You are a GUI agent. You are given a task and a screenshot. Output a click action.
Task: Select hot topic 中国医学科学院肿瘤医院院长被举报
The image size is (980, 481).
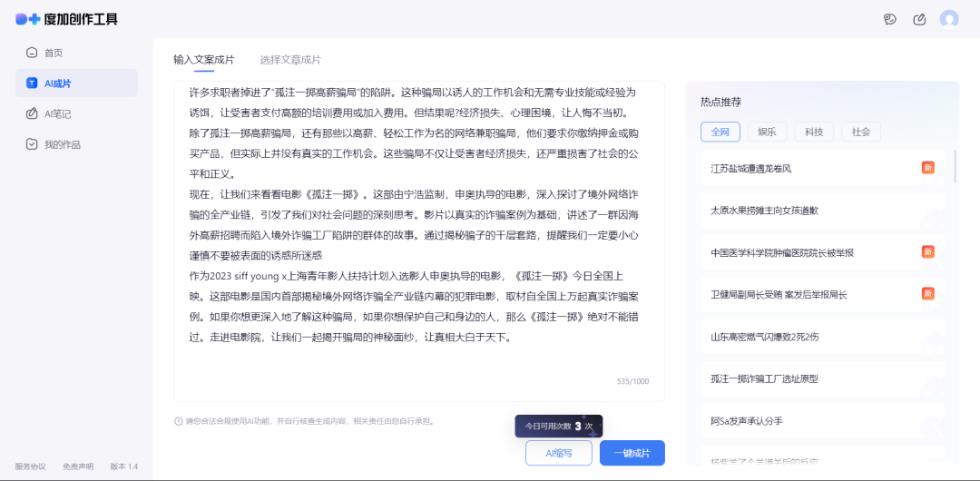tap(823, 252)
